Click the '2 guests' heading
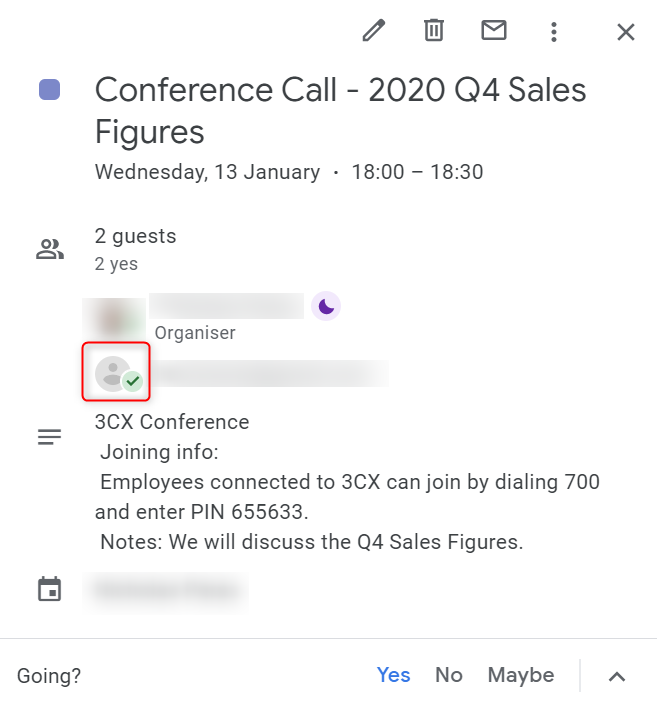Screen dimensions: 657x703 pyautogui.click(x=135, y=236)
